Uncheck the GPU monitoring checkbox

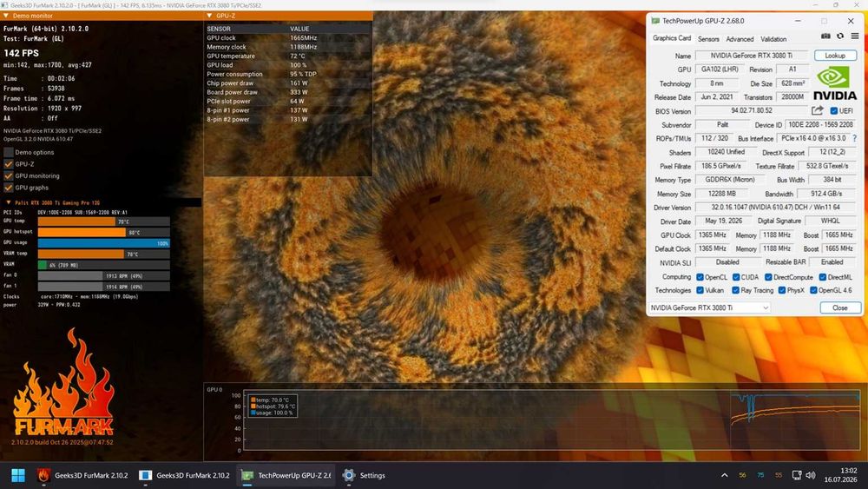click(9, 175)
